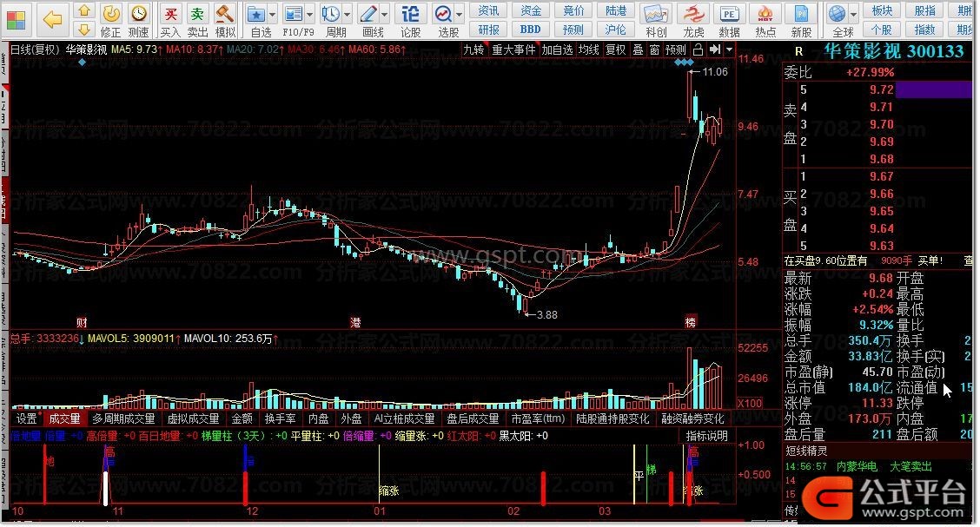Open the 论股 discussion icon
The width and height of the screenshot is (980, 527).
[411, 14]
